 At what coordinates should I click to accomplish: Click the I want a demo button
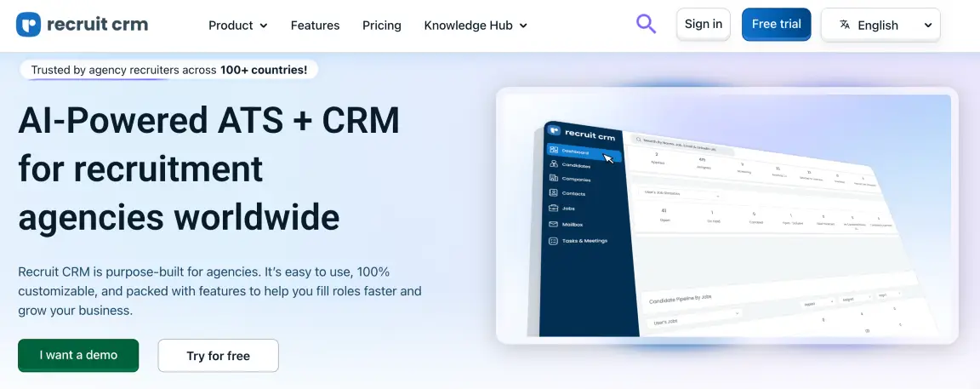pyautogui.click(x=78, y=355)
